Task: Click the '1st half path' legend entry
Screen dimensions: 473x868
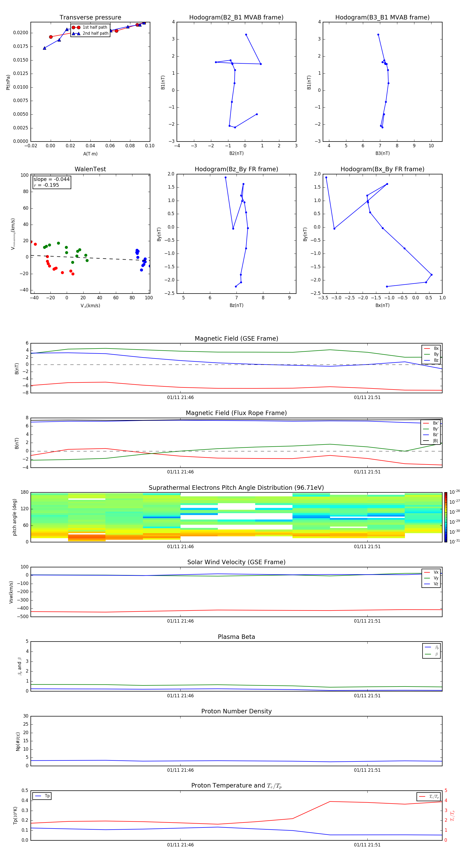Action: (x=90, y=27)
